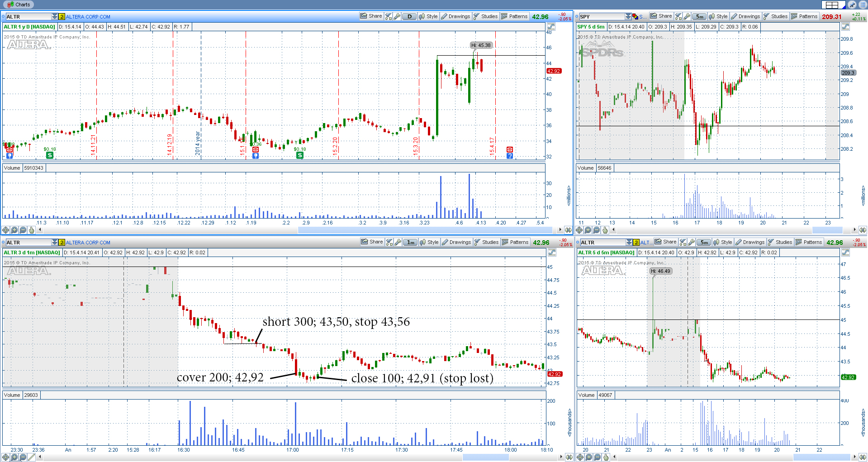Click crosshair pan tool under daily ALTR chart
This screenshot has height=462, width=868.
pyautogui.click(x=6, y=230)
